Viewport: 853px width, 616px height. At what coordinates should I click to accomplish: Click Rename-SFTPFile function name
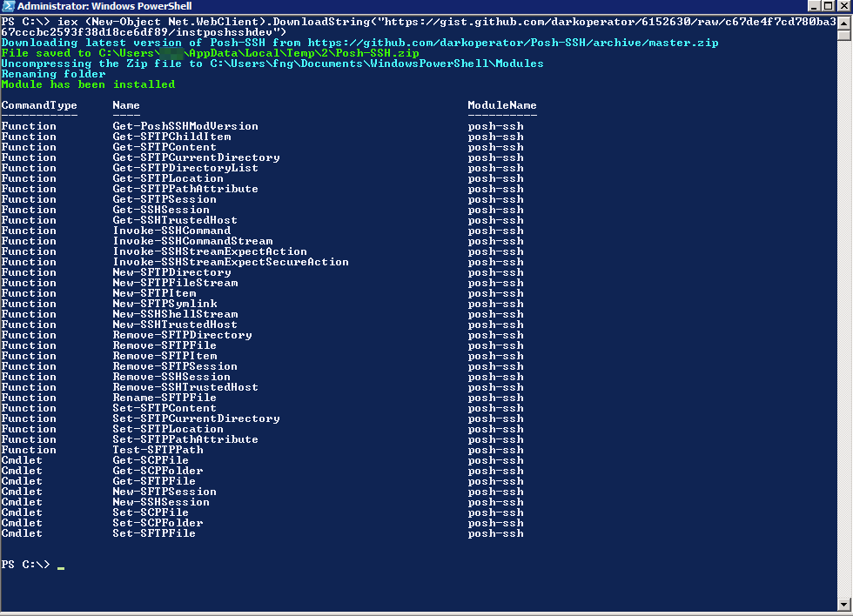165,398
